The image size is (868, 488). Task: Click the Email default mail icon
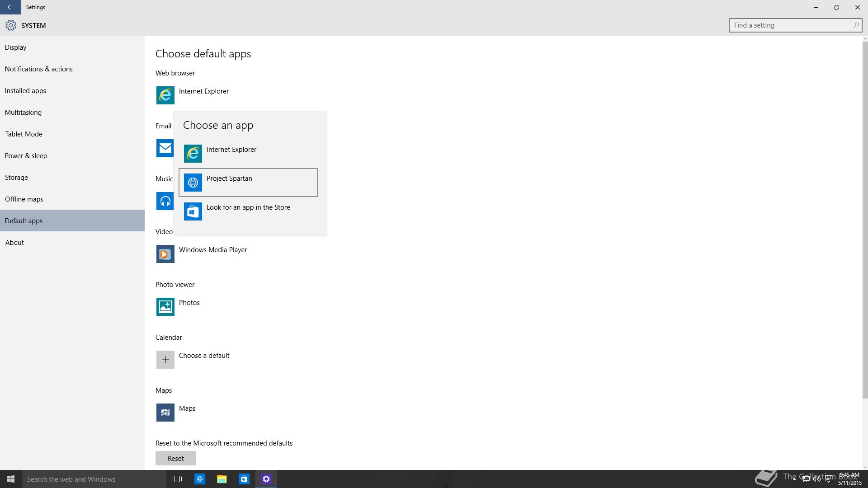point(165,148)
